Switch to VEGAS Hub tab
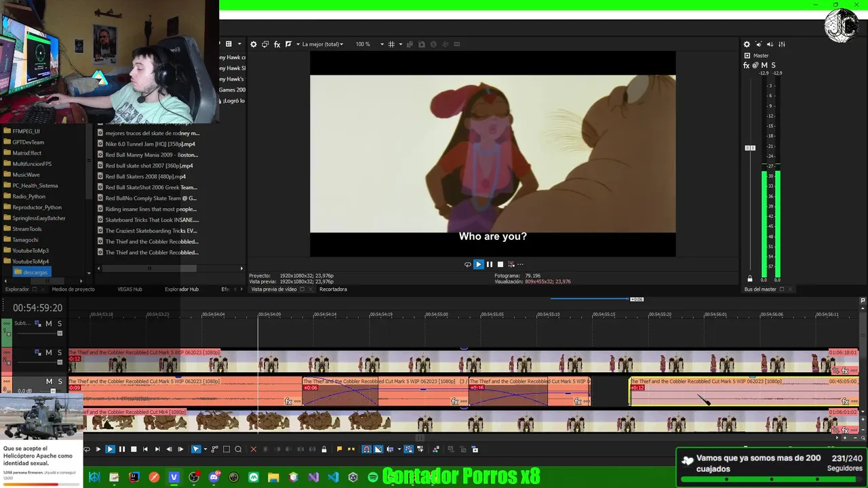This screenshot has width=868, height=488. coord(130,289)
